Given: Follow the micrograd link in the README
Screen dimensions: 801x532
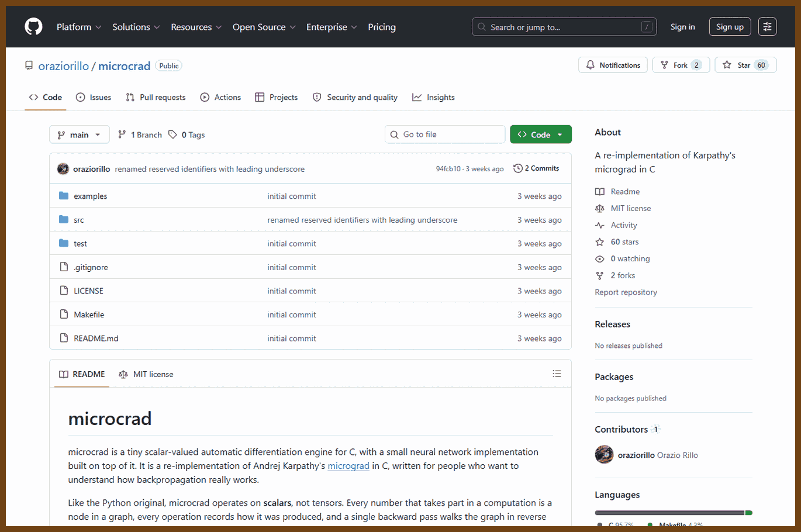Looking at the screenshot, I should click(348, 466).
